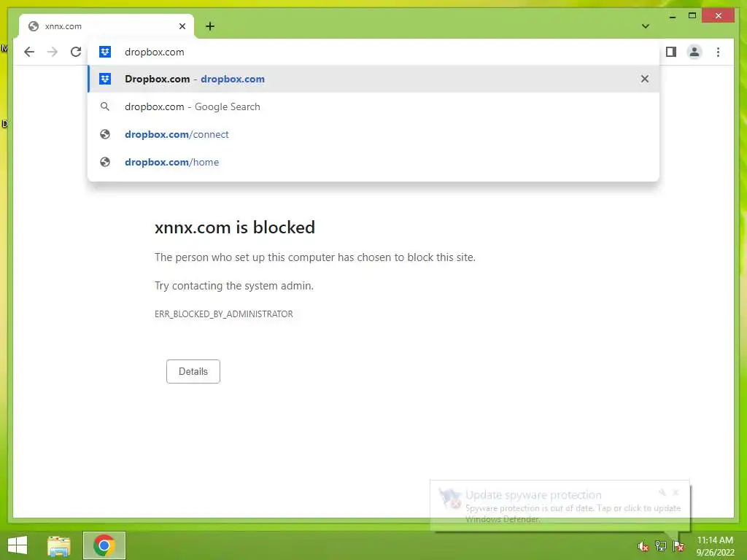Click the globe icon next to dropbox.com/connect
Image resolution: width=747 pixels, height=560 pixels.
coord(105,134)
